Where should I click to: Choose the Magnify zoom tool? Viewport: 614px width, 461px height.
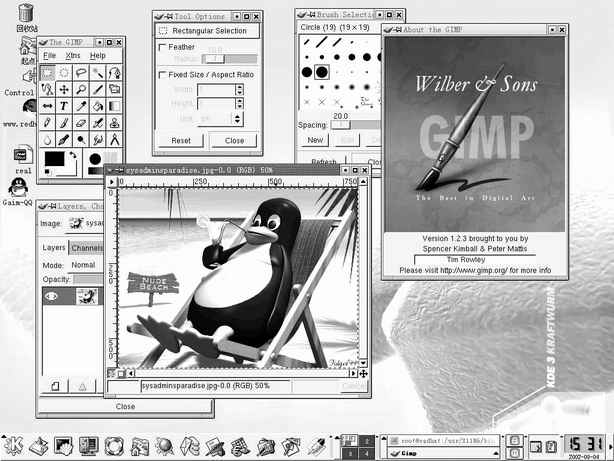point(80,89)
